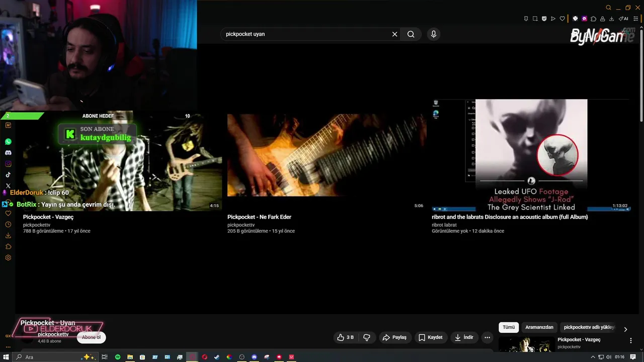Open the white cube extension icon
Screen dimensions: 644x362
[575, 19]
